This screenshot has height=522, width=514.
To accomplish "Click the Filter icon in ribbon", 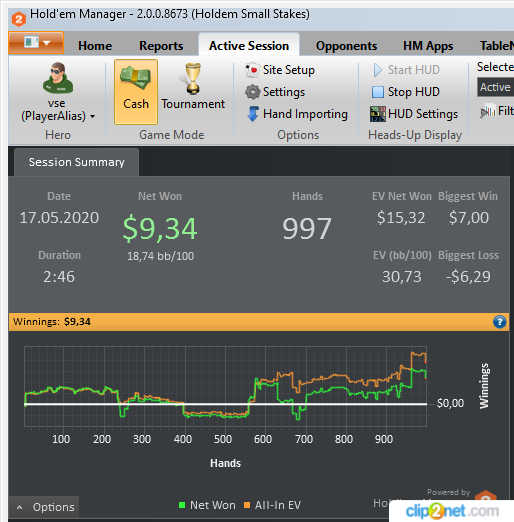I will tap(488, 111).
